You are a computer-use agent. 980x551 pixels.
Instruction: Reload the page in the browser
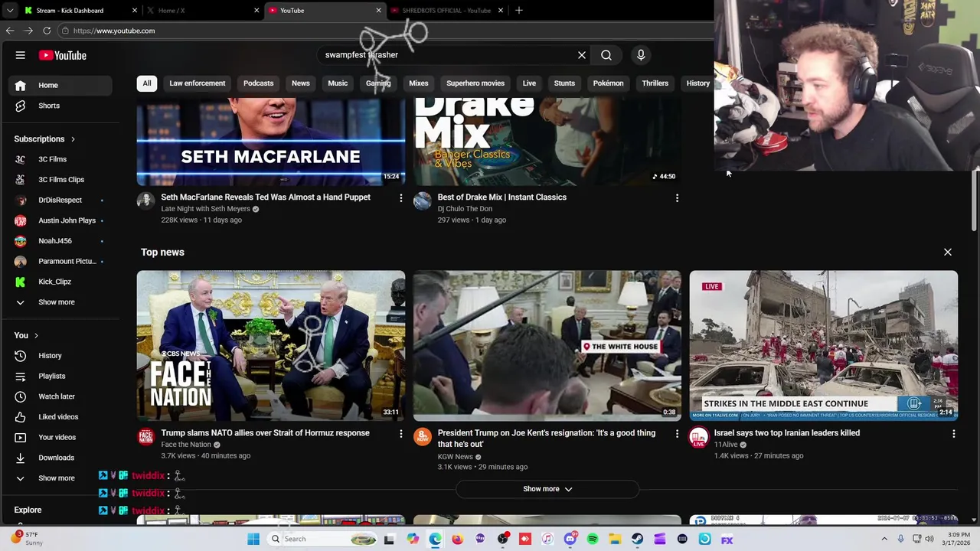click(47, 31)
